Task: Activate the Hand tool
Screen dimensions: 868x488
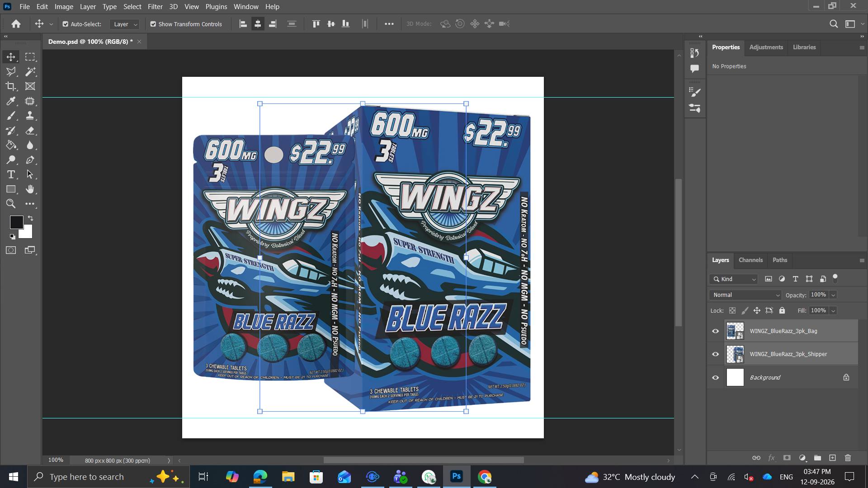Action: click(30, 189)
